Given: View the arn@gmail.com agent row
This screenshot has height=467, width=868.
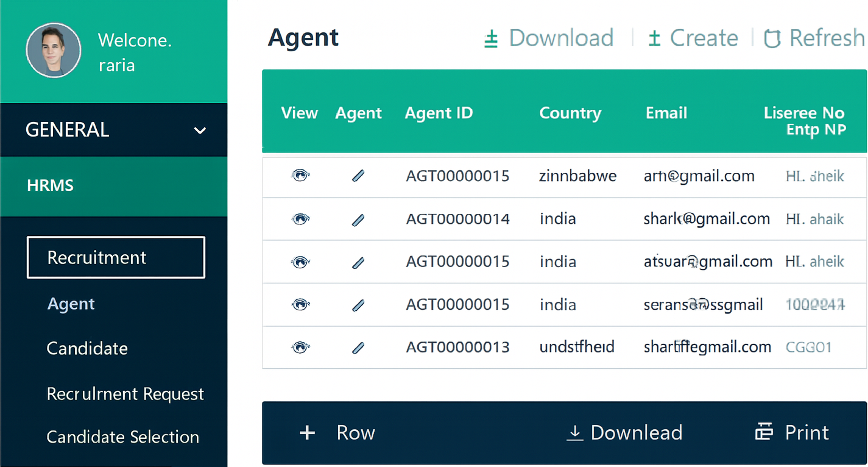Looking at the screenshot, I should (300, 176).
